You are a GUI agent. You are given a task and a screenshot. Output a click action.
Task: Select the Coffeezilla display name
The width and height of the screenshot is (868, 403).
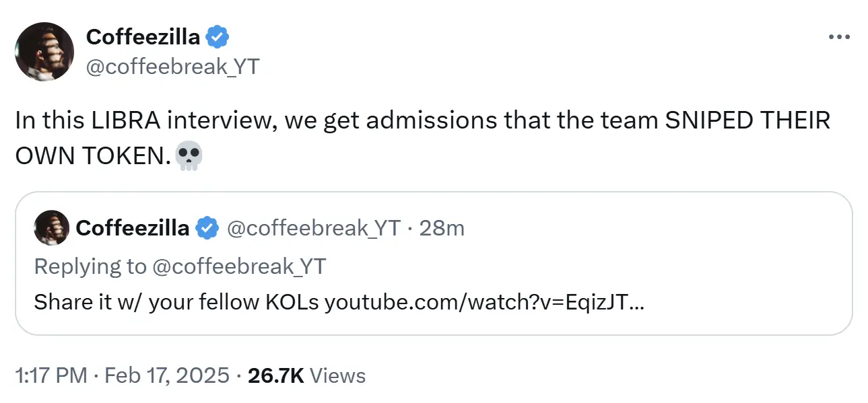coord(145,37)
